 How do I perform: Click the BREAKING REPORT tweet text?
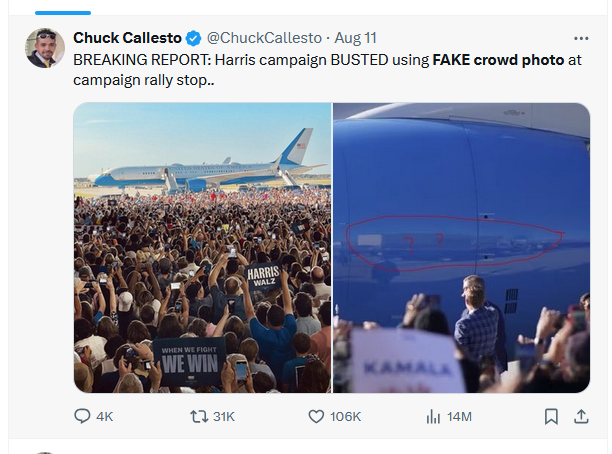(x=300, y=69)
